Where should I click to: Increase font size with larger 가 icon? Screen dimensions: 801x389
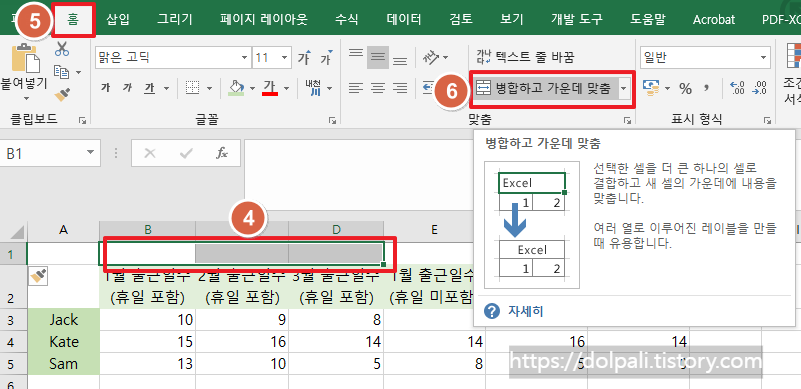click(304, 58)
